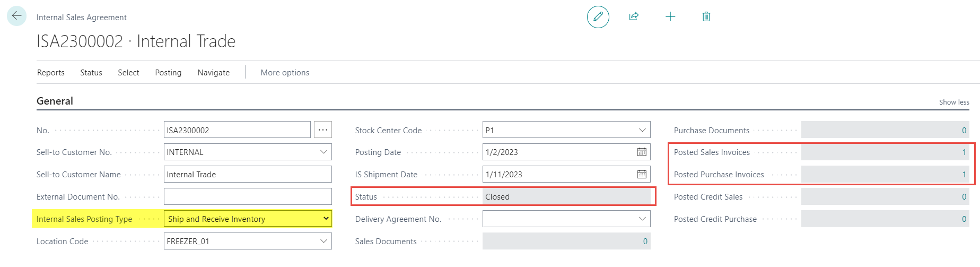Open the Reports menu
This screenshot has width=980, height=267.
[x=51, y=73]
